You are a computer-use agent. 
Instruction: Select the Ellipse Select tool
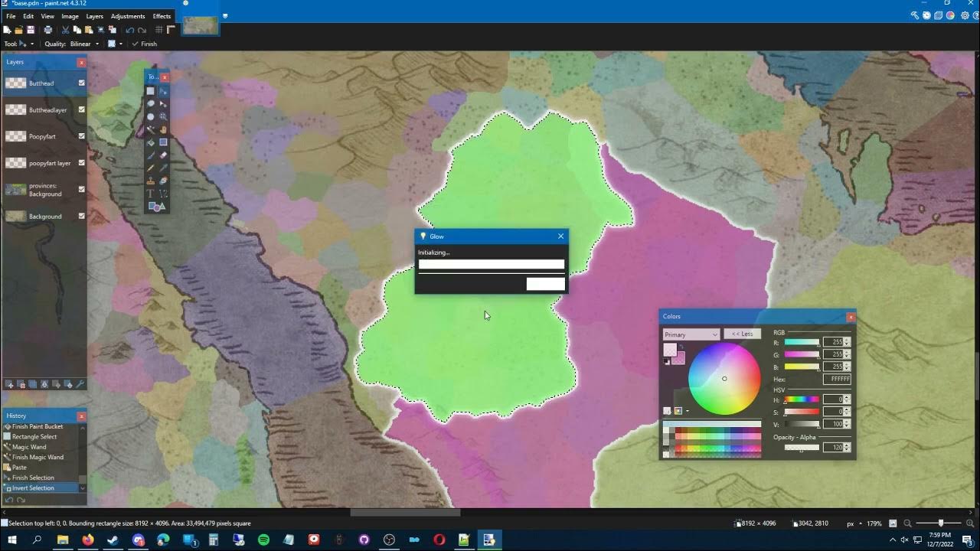click(150, 116)
